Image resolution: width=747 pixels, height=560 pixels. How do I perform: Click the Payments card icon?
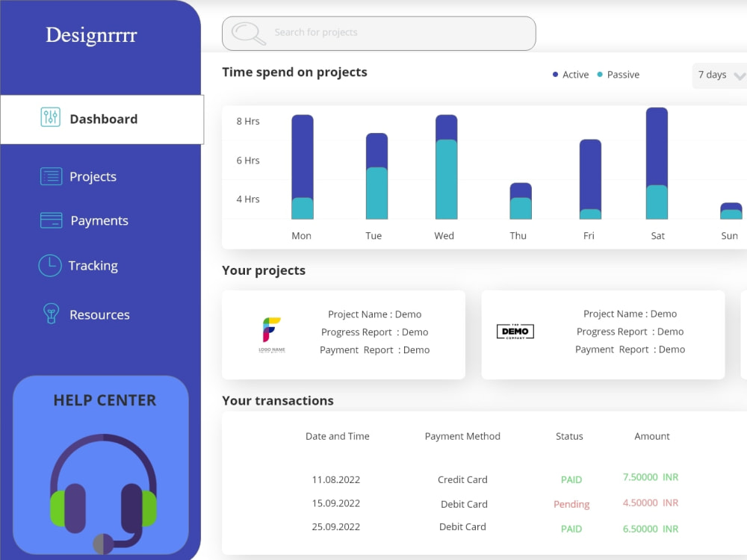51,220
